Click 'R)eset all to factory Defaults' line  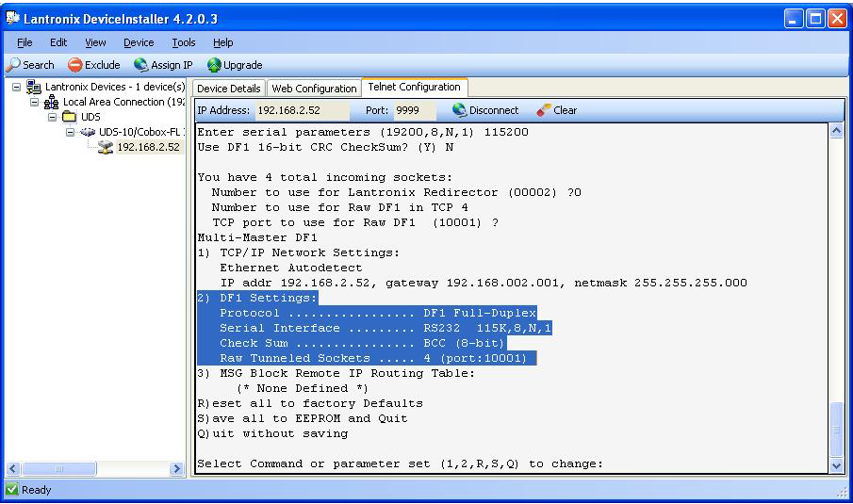310,403
